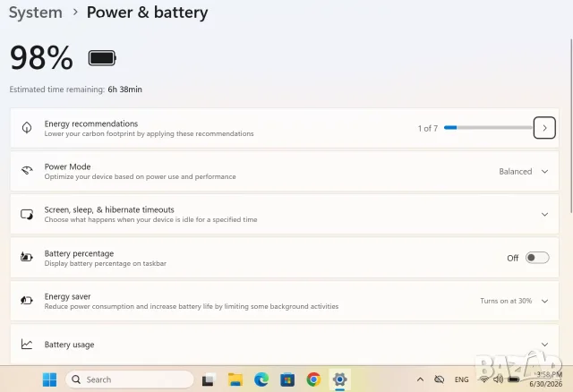The width and height of the screenshot is (573, 392).
Task: Click the Battery usage label
Action: point(69,345)
